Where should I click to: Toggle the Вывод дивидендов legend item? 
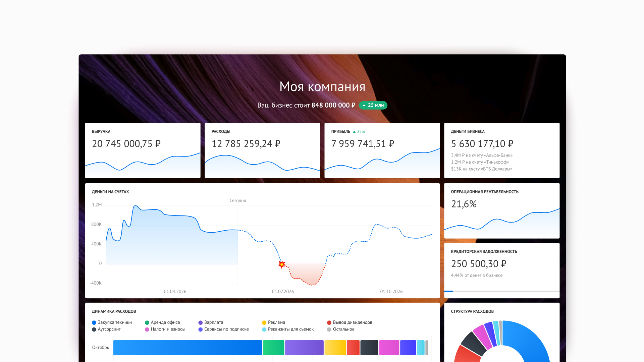pos(350,322)
